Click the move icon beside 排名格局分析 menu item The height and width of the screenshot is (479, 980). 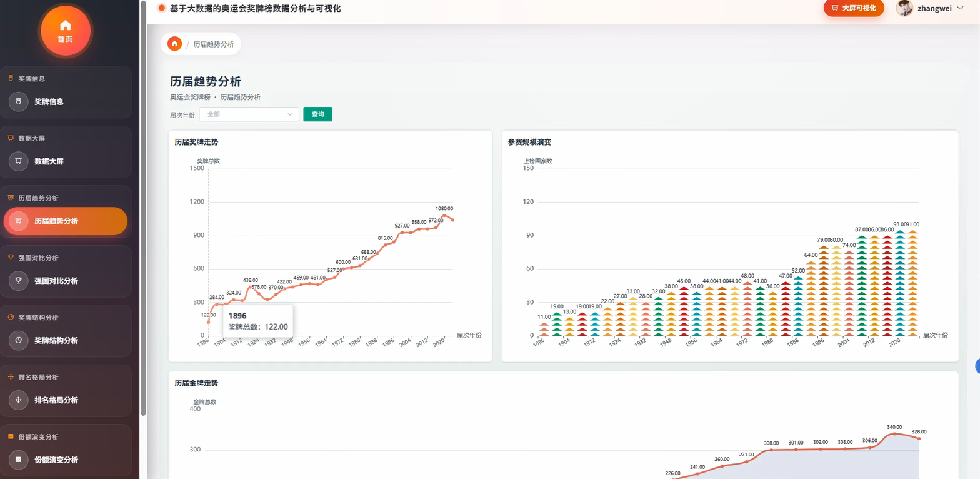tap(19, 400)
